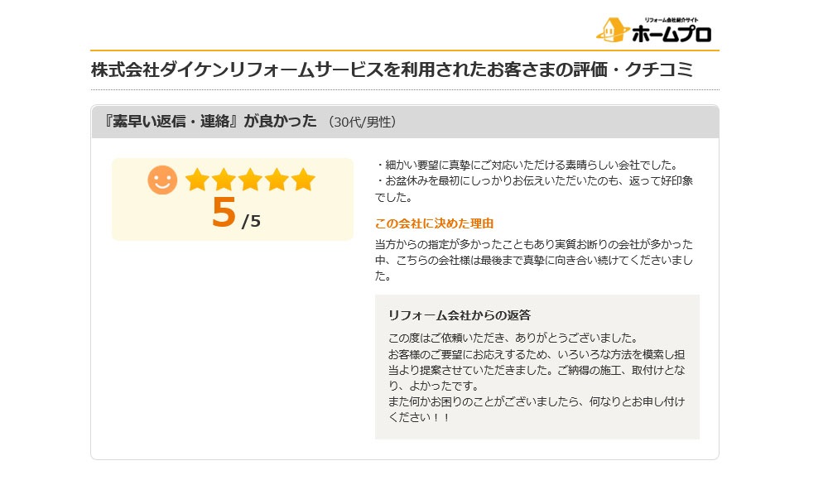Click the fifth yellow rating star
This screenshot has height=504, width=828.
pos(303,180)
